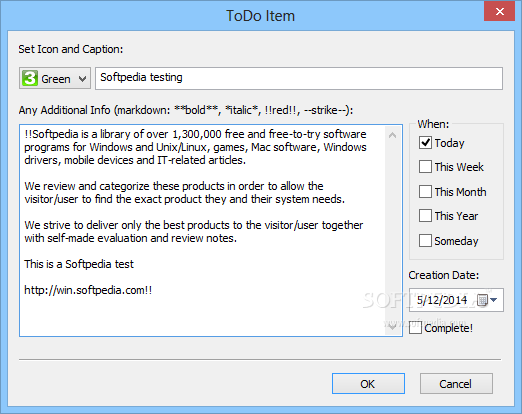Viewport: 522px width, 414px height.
Task: Click the http://win.softpedia.com!! line
Action: [x=88, y=290]
